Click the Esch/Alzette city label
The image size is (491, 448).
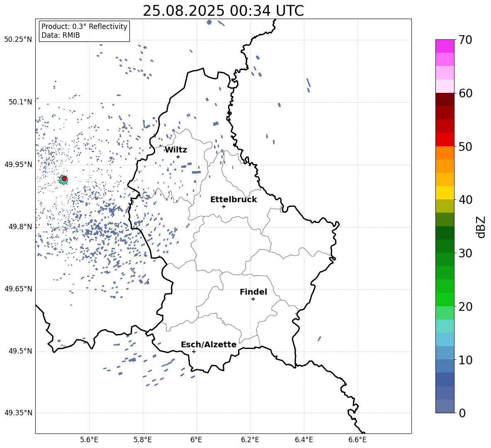click(x=209, y=344)
